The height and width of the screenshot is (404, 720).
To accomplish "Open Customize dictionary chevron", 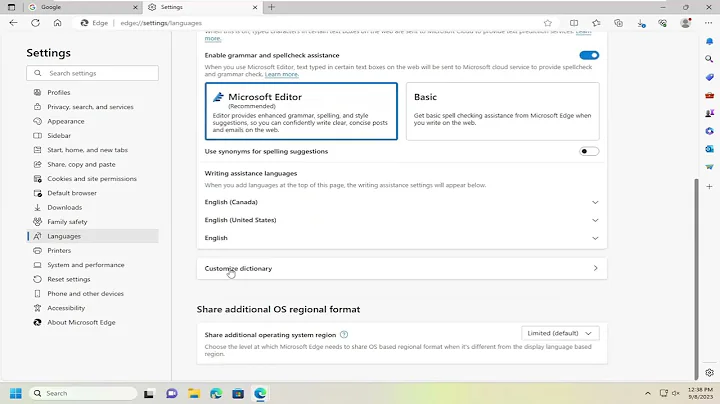I will (x=595, y=268).
